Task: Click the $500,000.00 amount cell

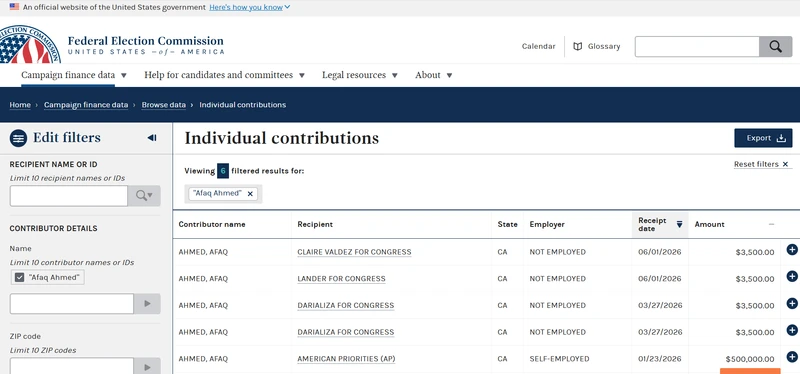Action: coord(749,359)
